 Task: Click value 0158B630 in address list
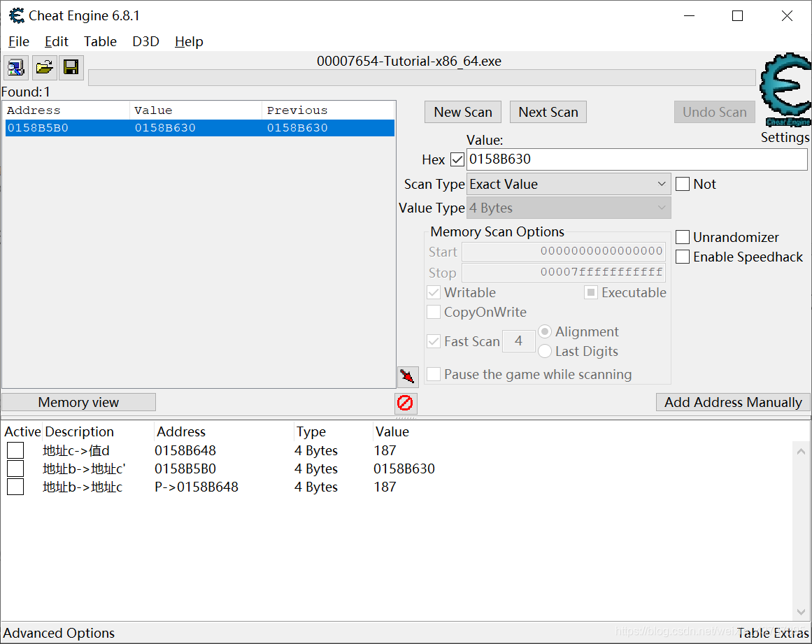coord(404,468)
